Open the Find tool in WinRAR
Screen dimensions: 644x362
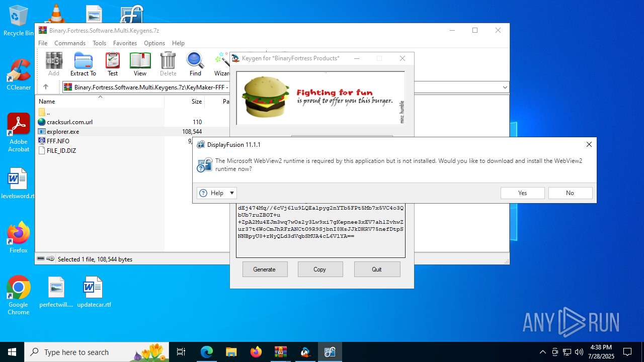pos(195,64)
